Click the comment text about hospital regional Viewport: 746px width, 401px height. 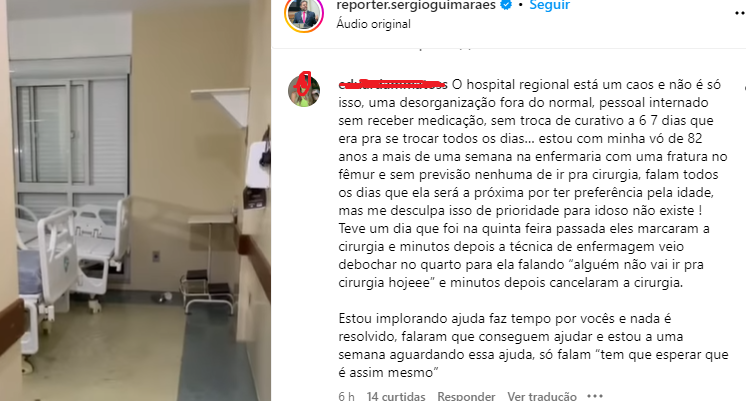[533, 183]
